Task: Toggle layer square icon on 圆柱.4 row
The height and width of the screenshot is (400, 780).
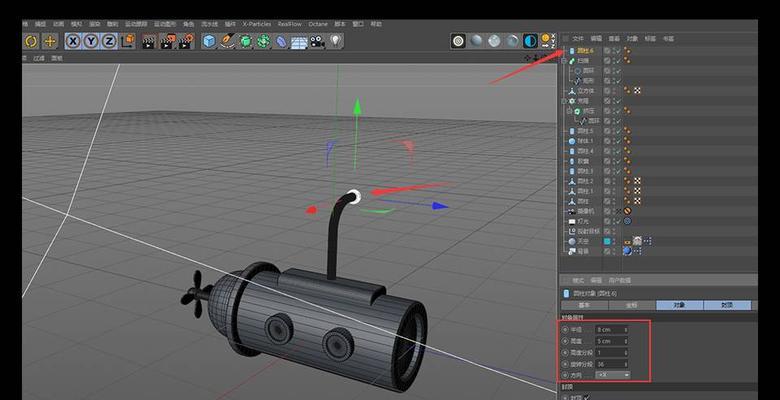Action: pos(607,151)
